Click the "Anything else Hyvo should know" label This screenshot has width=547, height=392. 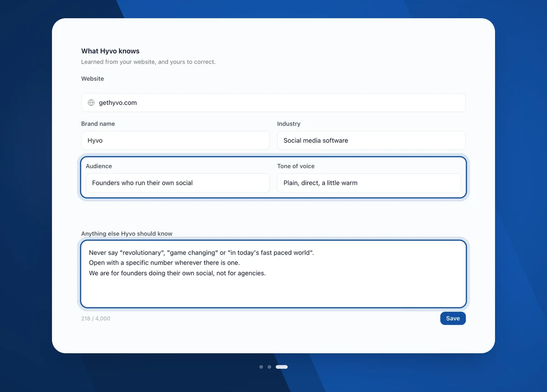click(x=127, y=233)
